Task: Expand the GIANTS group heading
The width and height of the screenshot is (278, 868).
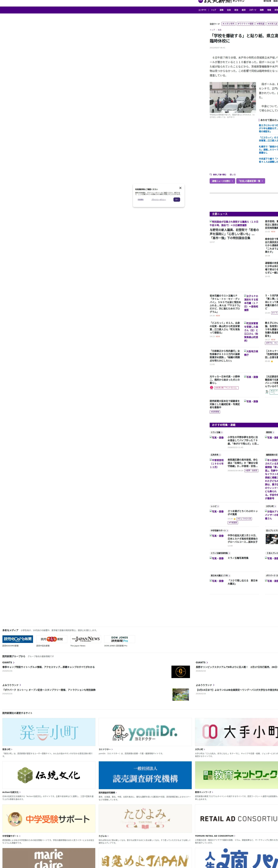Action: [8, 662]
